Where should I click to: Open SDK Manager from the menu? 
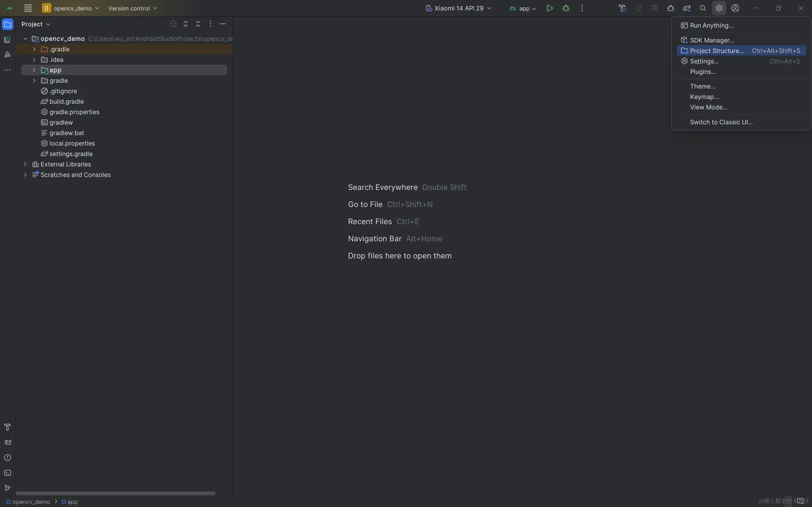point(741,40)
